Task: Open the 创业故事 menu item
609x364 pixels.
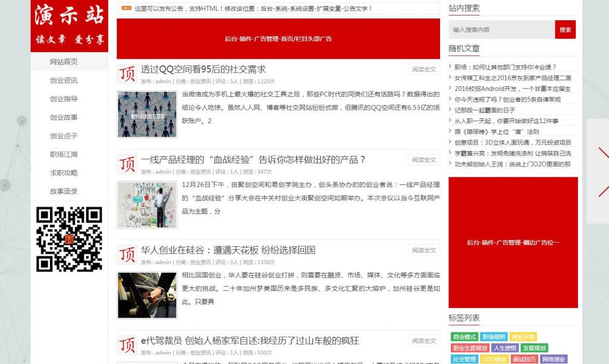Action: click(x=64, y=117)
